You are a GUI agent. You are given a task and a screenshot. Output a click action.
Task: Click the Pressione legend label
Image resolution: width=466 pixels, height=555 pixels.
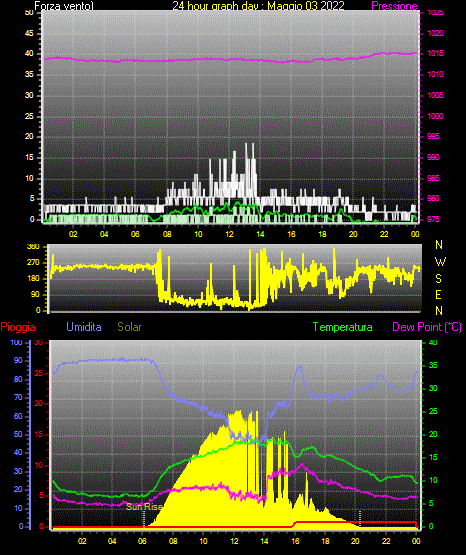coord(395,6)
